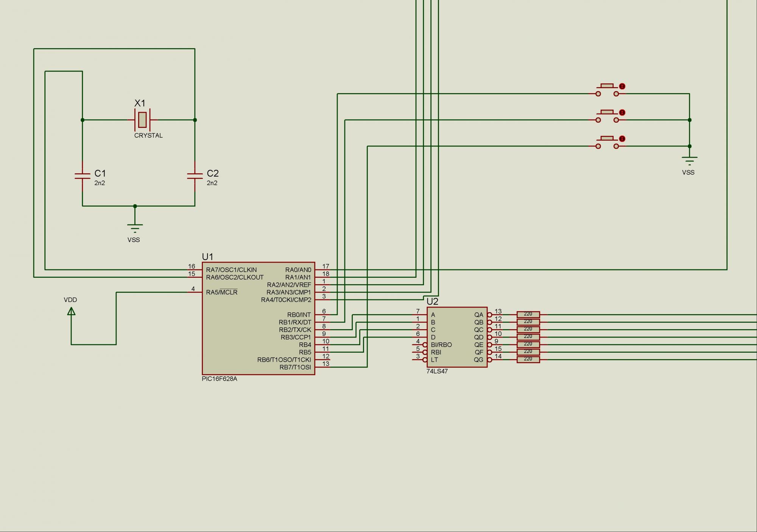Click the VSS ground symbol under the capacitors
Screen dimensions: 757x532
click(x=135, y=227)
